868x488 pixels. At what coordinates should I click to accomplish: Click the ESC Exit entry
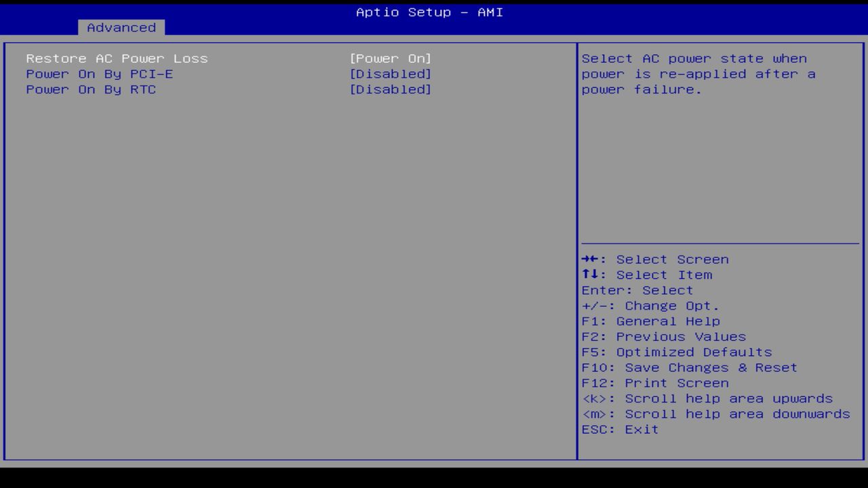pos(619,429)
